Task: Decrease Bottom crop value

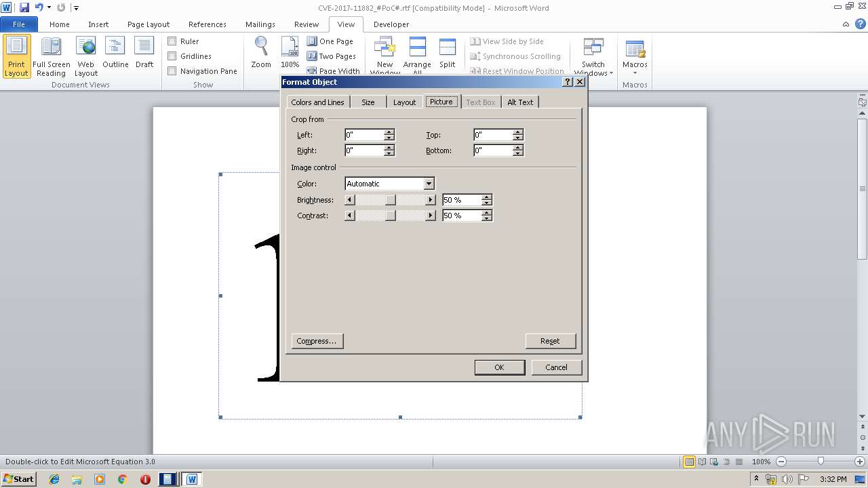Action: [518, 153]
